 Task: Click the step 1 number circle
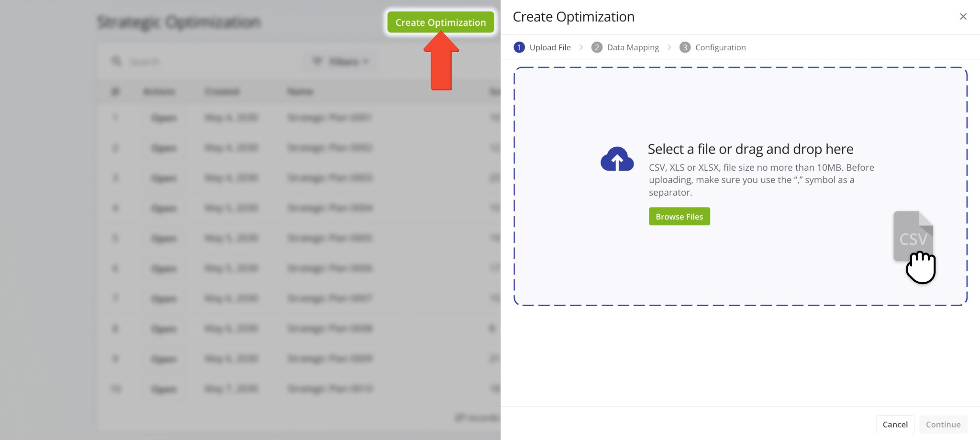point(519,47)
